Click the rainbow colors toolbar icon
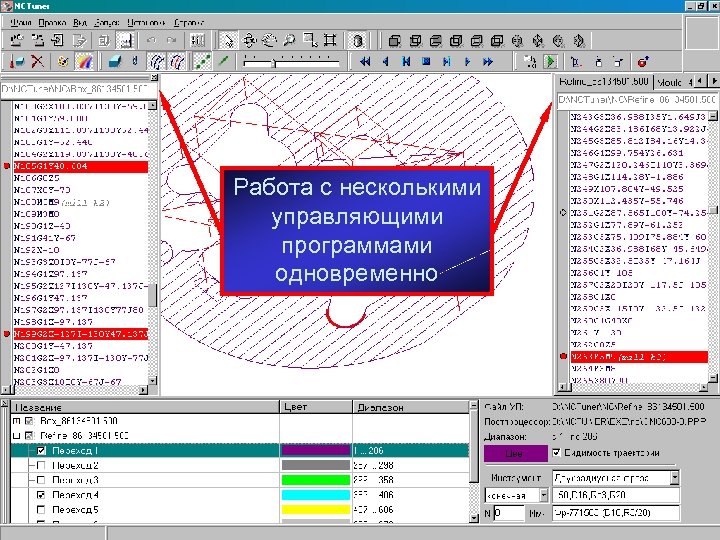 pos(84,61)
